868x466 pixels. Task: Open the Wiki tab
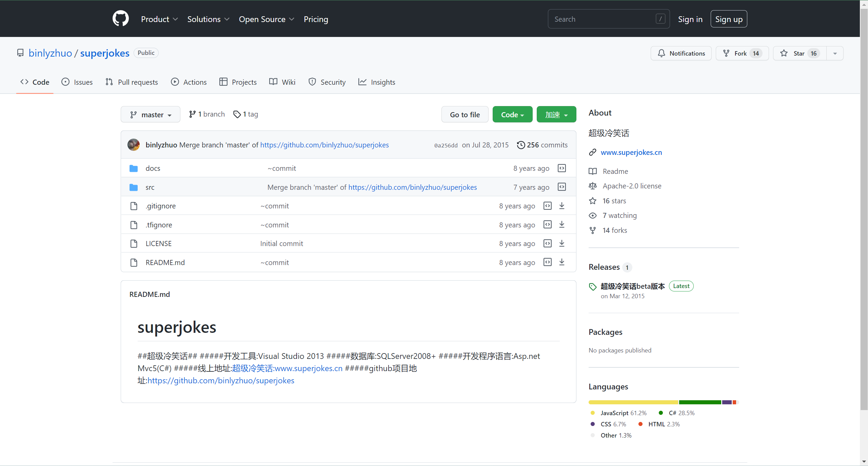coord(282,82)
